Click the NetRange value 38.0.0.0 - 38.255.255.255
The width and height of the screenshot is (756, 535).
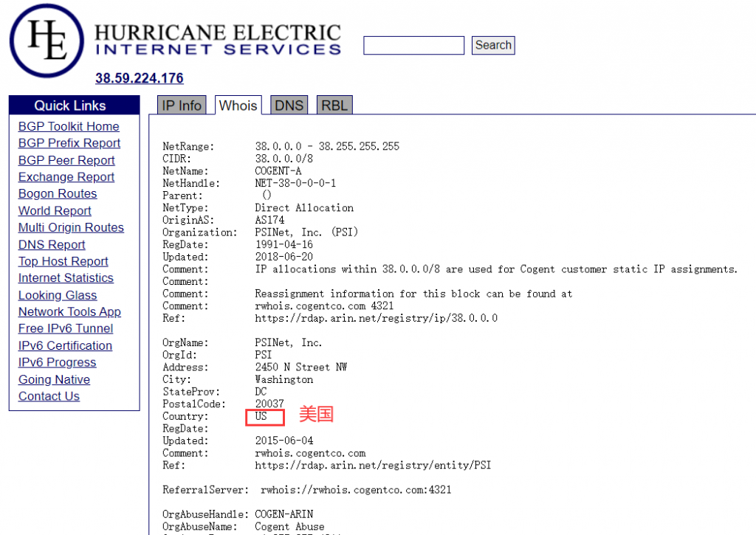click(327, 146)
